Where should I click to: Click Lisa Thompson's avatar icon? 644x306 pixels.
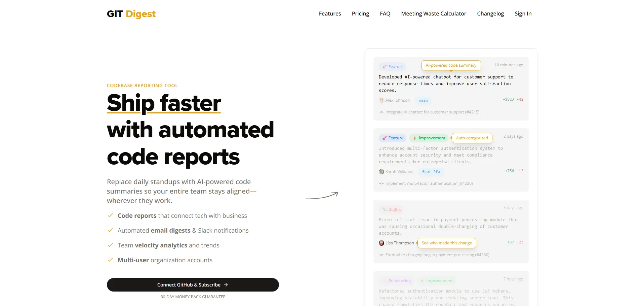tap(381, 243)
